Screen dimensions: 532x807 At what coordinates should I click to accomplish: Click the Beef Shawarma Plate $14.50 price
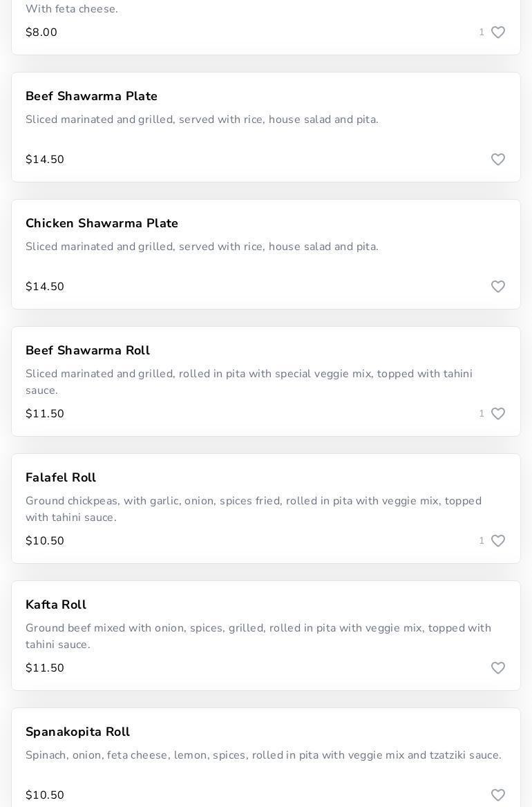[x=45, y=160]
